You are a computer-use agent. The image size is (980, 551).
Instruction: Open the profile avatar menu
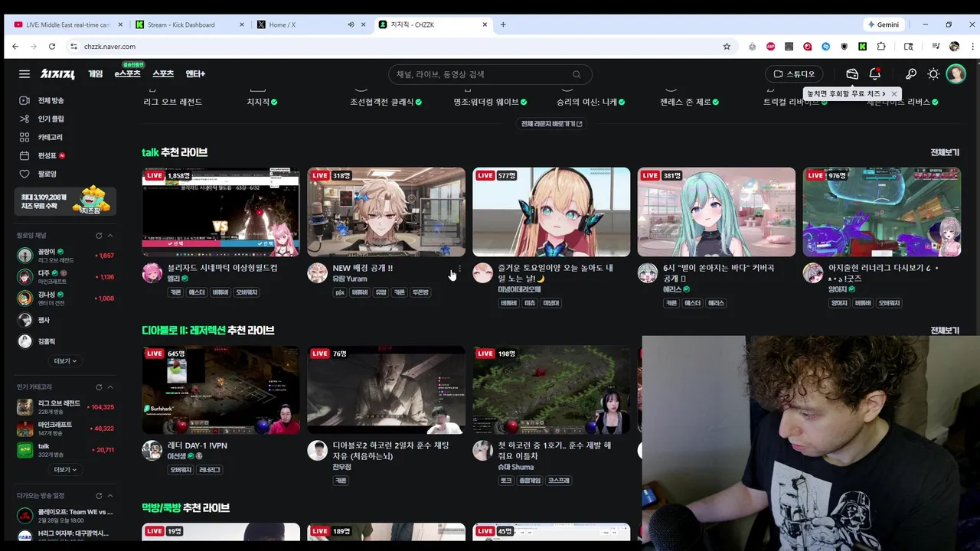coord(955,74)
